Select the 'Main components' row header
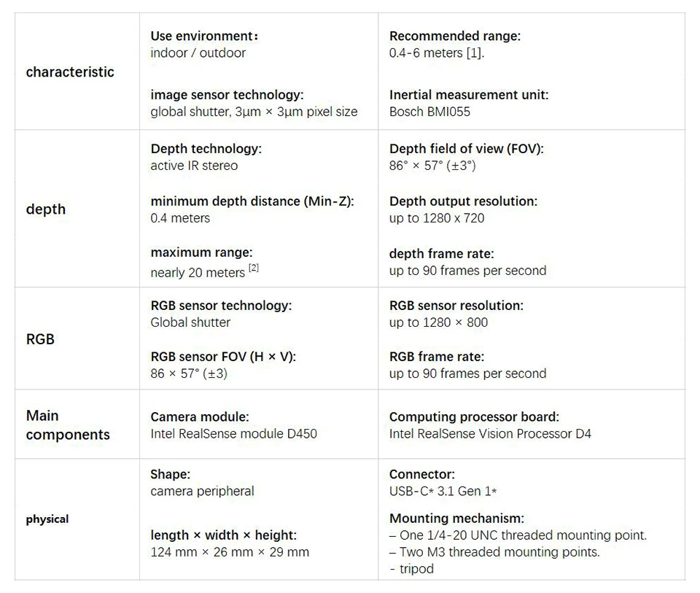 click(x=68, y=425)
